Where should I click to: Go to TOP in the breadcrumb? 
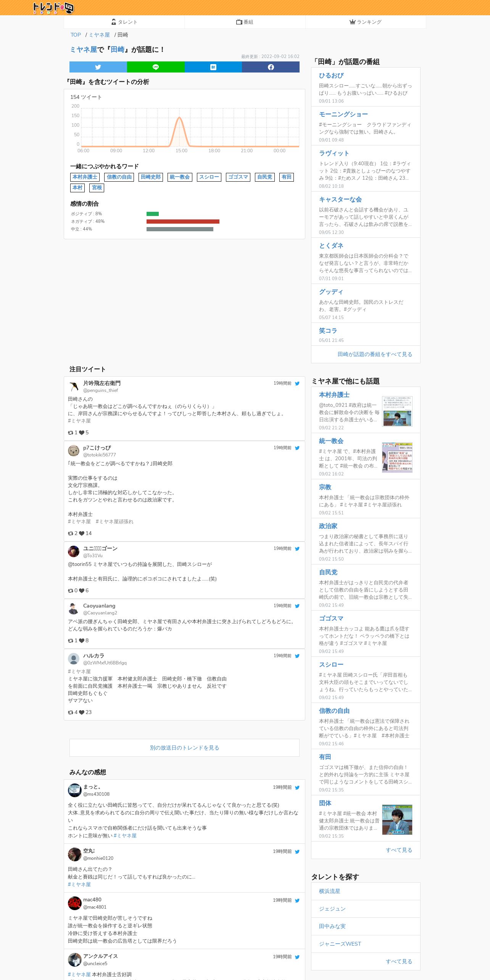tap(76, 35)
